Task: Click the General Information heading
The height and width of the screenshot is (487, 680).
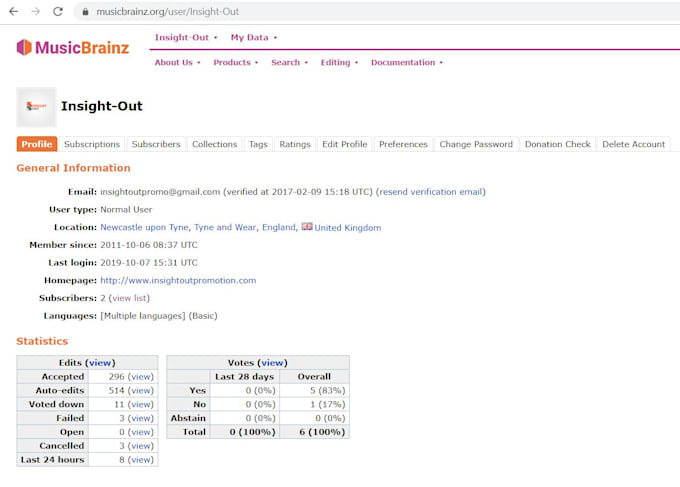Action: [73, 168]
